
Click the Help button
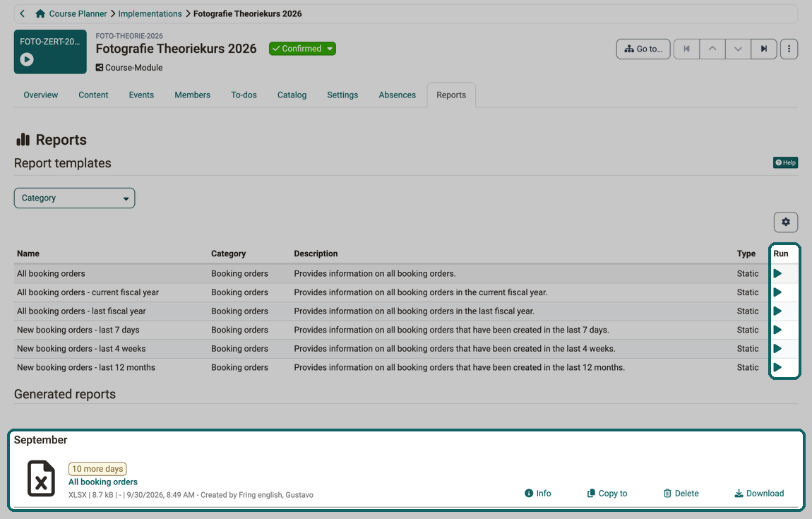[785, 162]
